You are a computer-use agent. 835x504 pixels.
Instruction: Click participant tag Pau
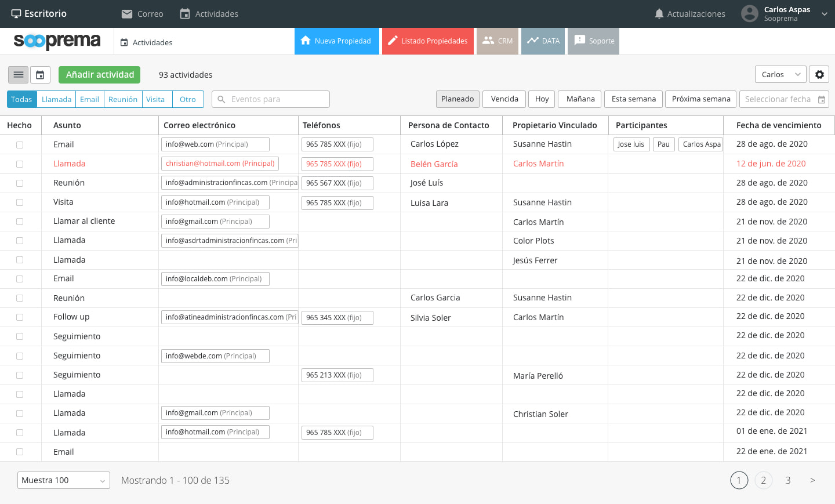click(664, 144)
